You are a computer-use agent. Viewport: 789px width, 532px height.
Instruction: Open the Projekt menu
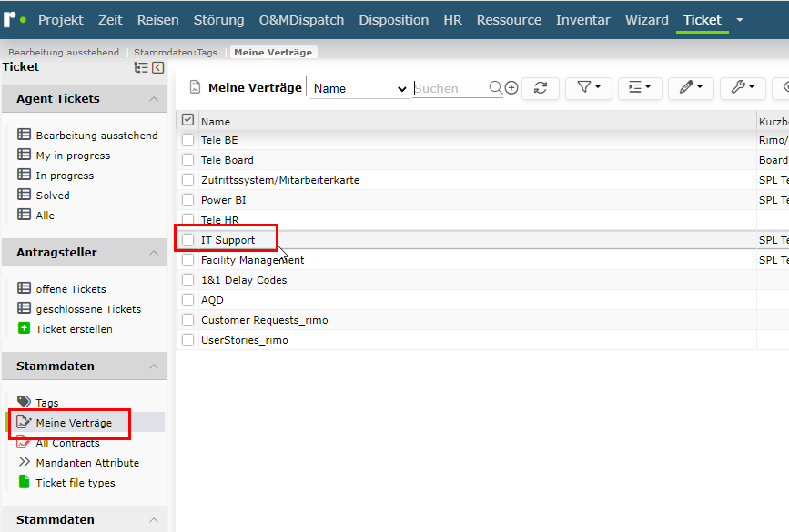click(x=61, y=20)
